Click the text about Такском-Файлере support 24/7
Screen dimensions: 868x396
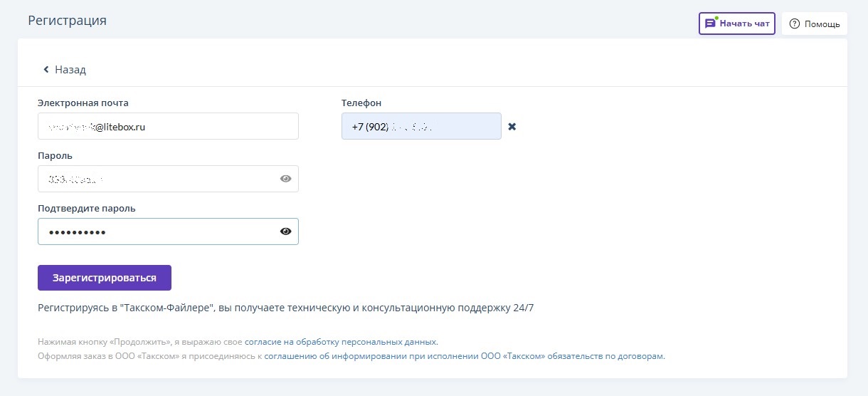tap(285, 308)
